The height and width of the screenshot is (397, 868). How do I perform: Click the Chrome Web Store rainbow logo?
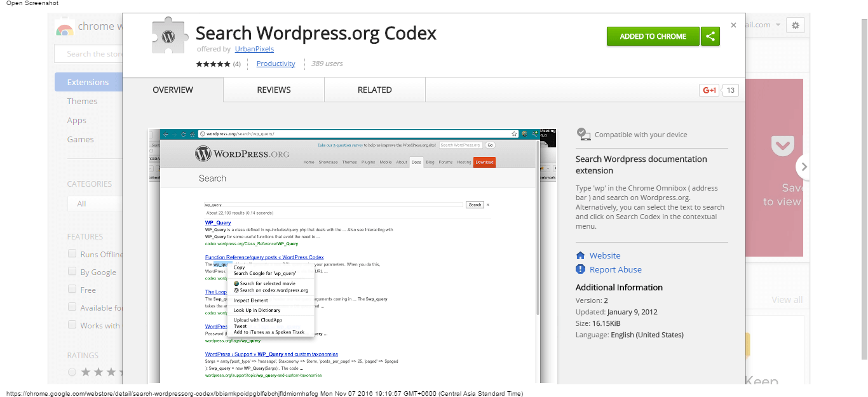[x=65, y=28]
